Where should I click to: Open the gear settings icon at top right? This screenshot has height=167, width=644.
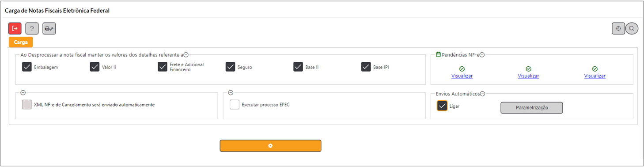(618, 29)
